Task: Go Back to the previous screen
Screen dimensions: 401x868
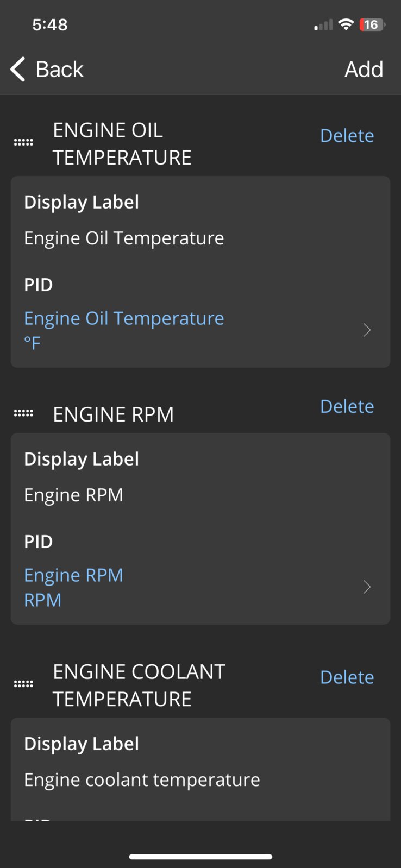Action: [47, 70]
